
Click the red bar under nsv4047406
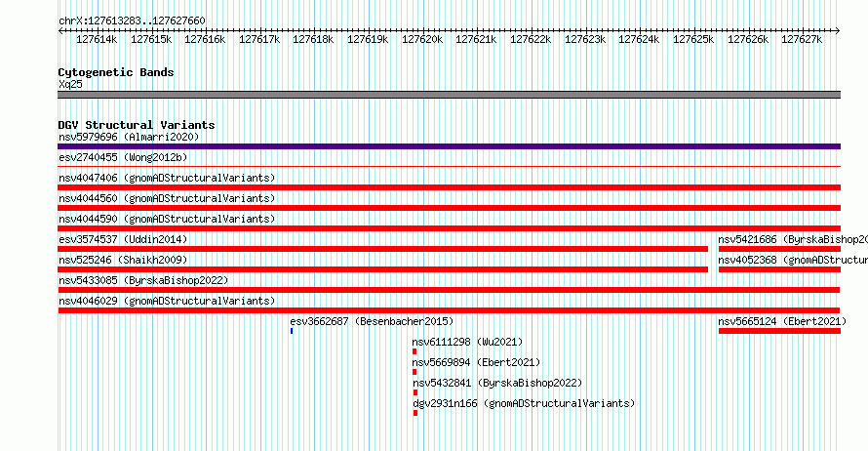(x=449, y=187)
